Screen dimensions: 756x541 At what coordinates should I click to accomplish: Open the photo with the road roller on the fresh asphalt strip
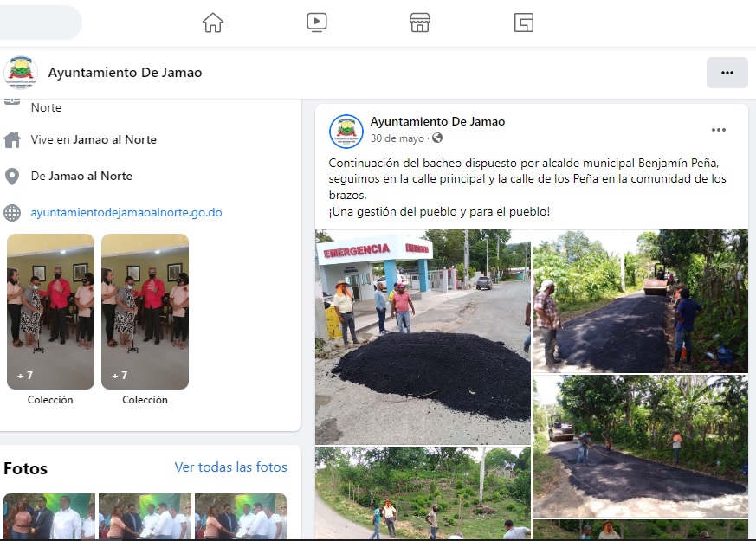[x=640, y=301]
